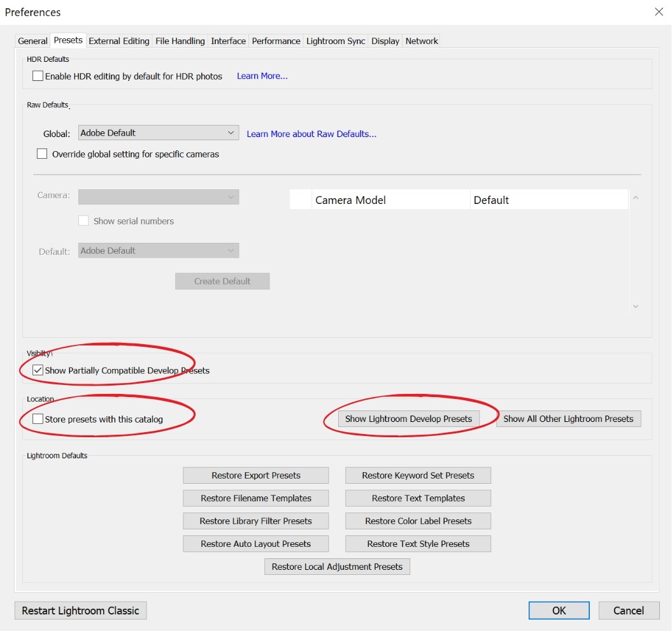Click the Camera Model column header
This screenshot has height=631, width=672.
(x=390, y=200)
